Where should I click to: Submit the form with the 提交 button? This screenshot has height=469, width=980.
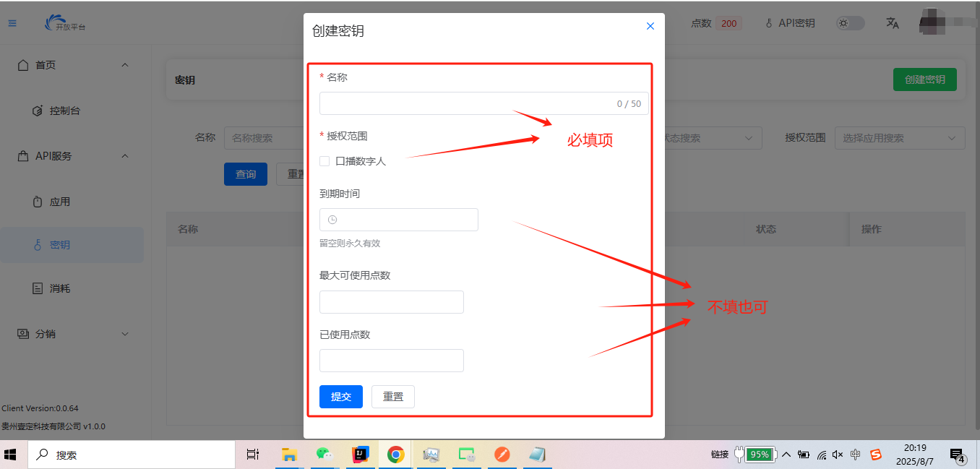pyautogui.click(x=341, y=397)
